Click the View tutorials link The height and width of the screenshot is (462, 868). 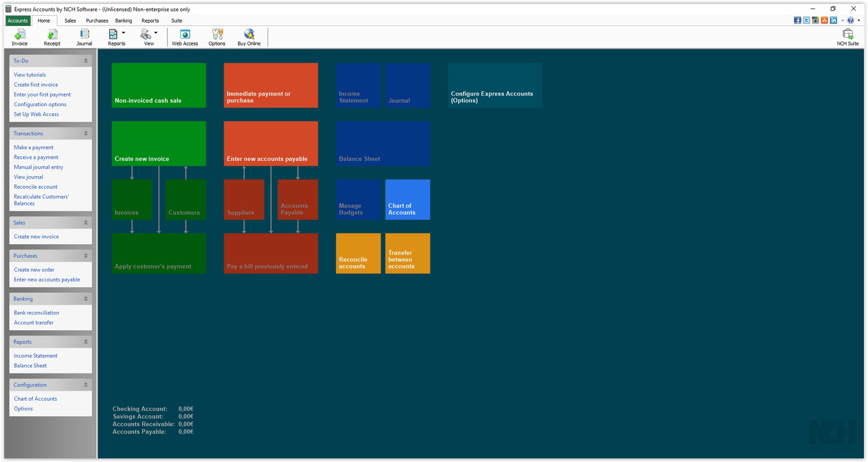click(30, 75)
